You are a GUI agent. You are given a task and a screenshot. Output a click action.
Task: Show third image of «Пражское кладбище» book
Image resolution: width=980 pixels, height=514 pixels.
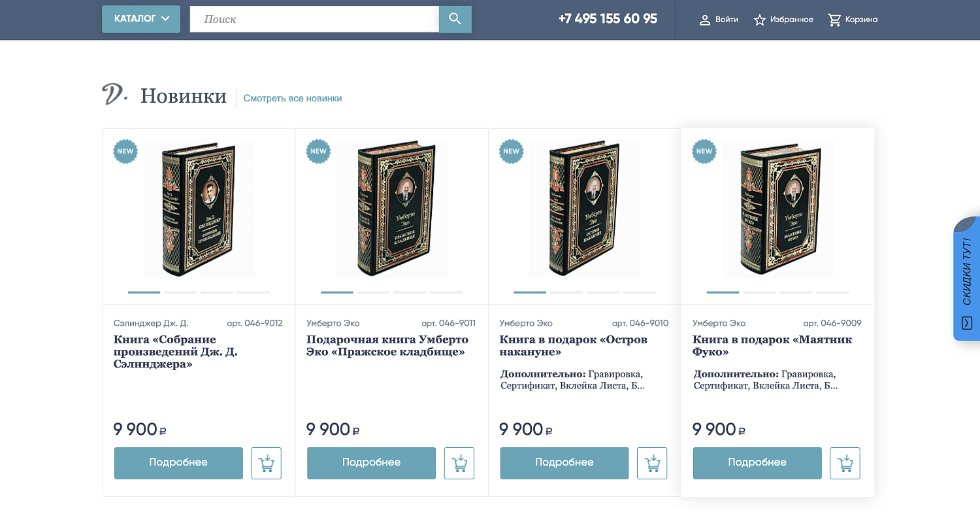click(x=410, y=292)
